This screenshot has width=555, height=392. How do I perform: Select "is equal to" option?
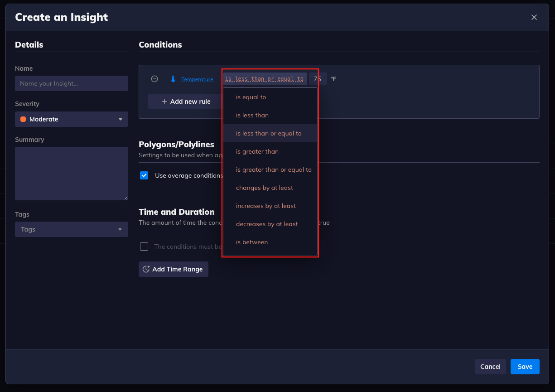[251, 97]
